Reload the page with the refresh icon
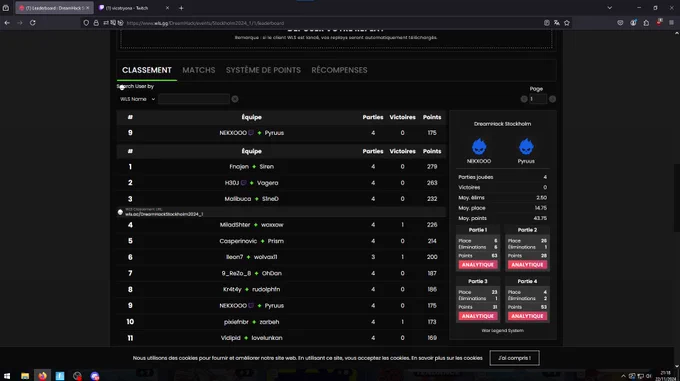Viewport: 680px width, 381px height. (x=33, y=23)
